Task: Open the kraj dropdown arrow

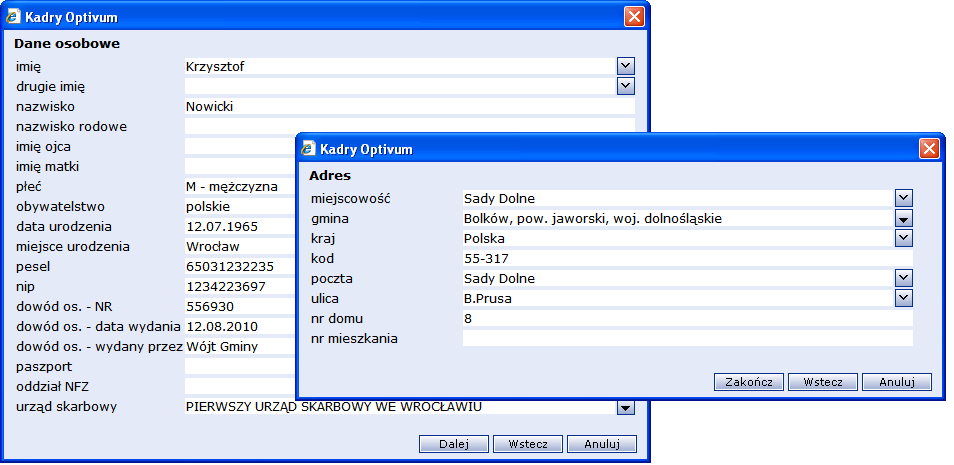Action: tap(904, 238)
